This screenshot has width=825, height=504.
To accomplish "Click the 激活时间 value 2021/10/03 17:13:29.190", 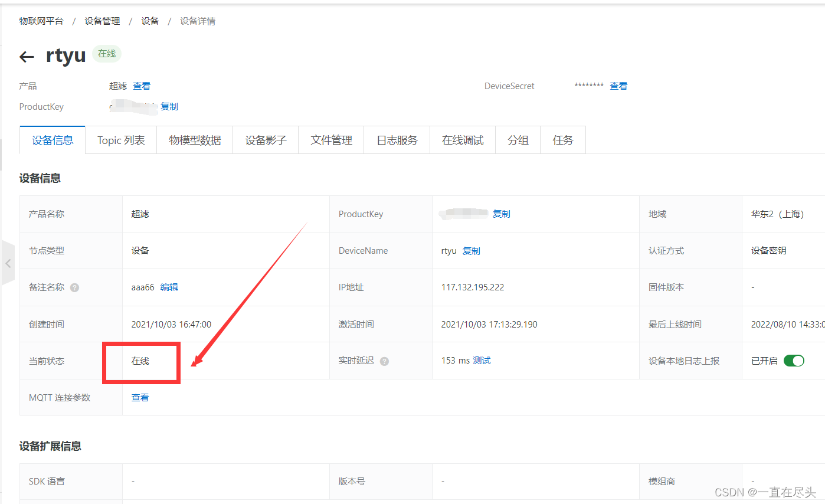I will click(489, 325).
